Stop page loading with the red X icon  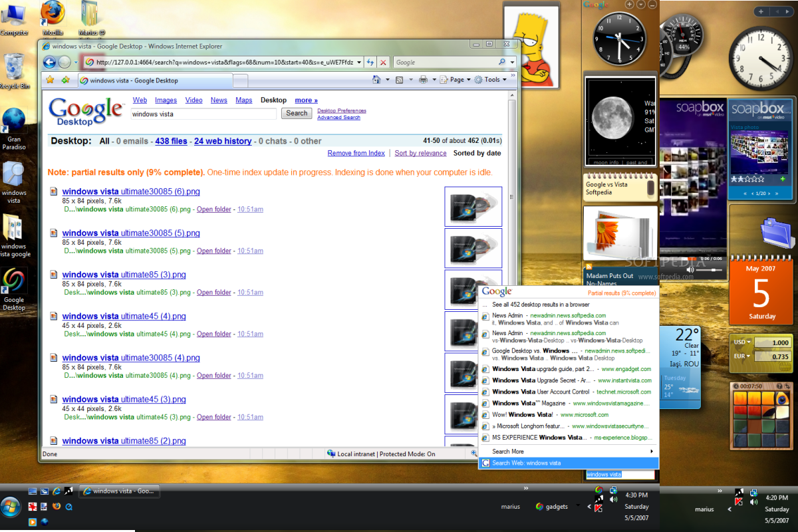click(x=382, y=62)
